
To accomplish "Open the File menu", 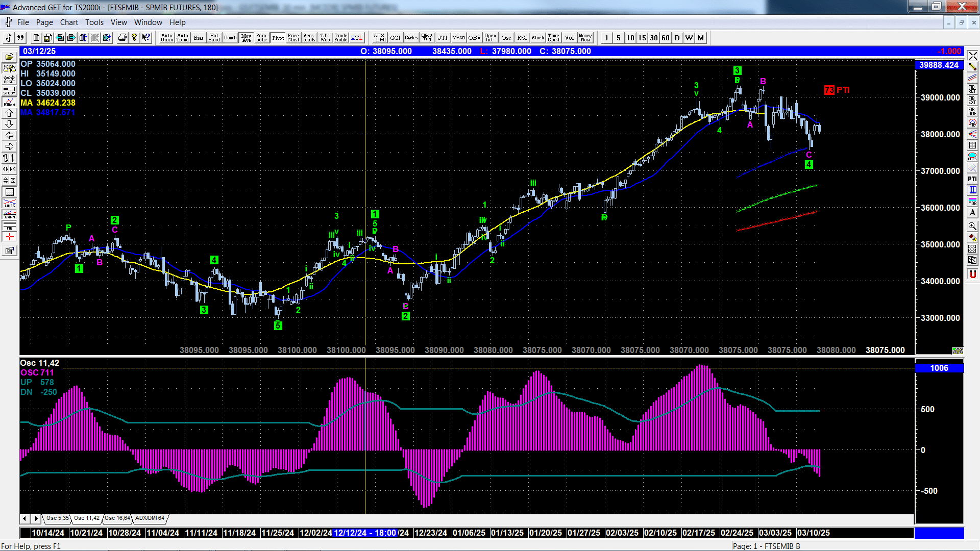I will pyautogui.click(x=23, y=22).
